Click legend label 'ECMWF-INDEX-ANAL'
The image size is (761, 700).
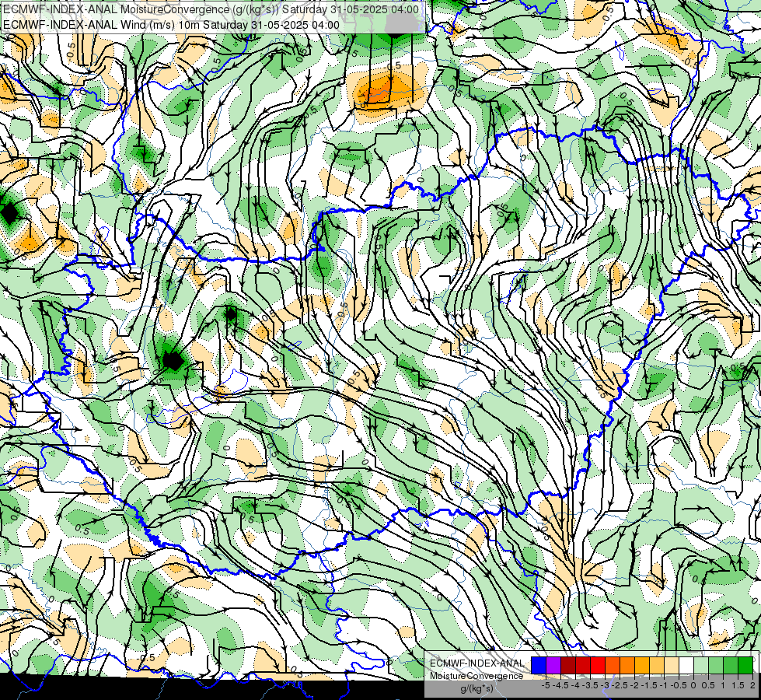click(477, 663)
